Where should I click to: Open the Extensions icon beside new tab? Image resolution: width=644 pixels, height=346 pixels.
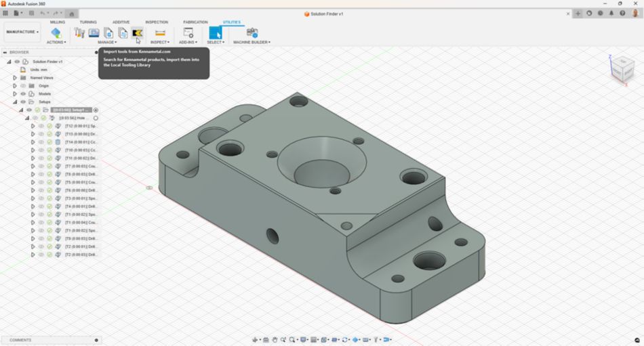[x=589, y=13]
